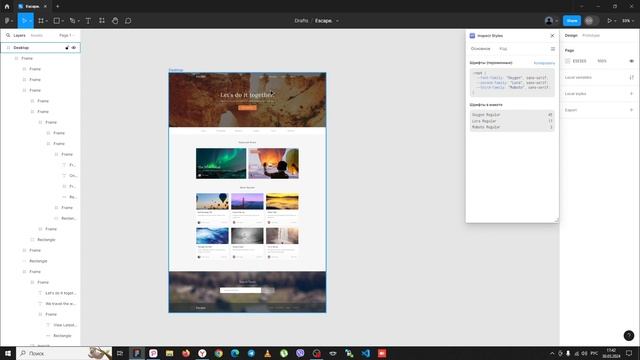This screenshot has height=360, width=640.
Task: Open the Figma main menu
Action: click(7, 20)
